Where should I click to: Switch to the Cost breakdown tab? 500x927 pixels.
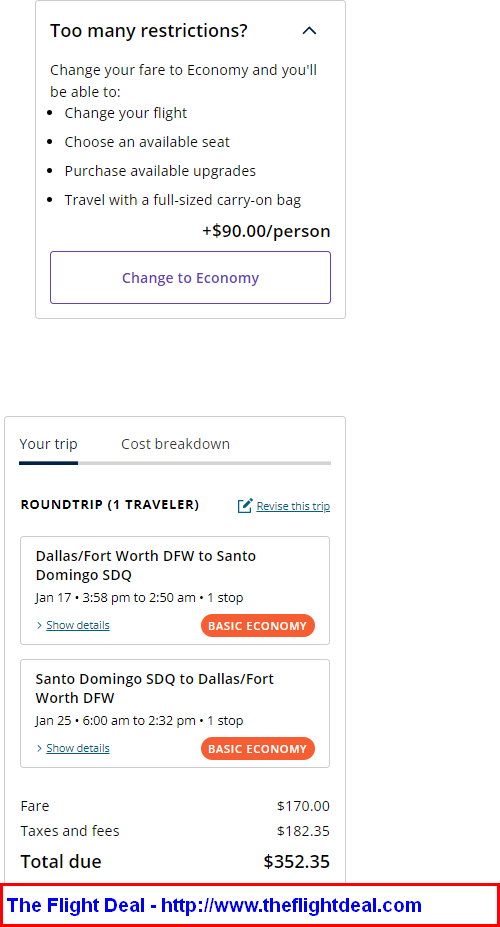click(x=176, y=444)
